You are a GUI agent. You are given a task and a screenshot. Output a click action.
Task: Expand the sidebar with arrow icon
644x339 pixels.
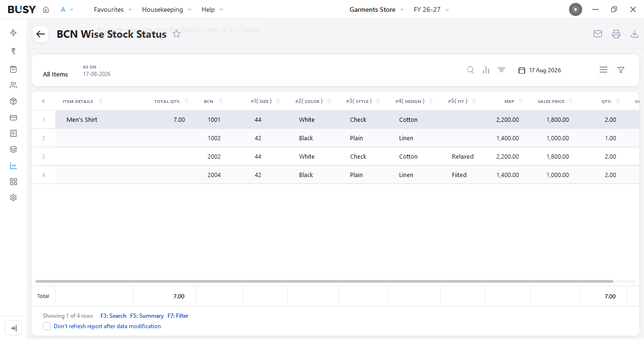pos(13,328)
